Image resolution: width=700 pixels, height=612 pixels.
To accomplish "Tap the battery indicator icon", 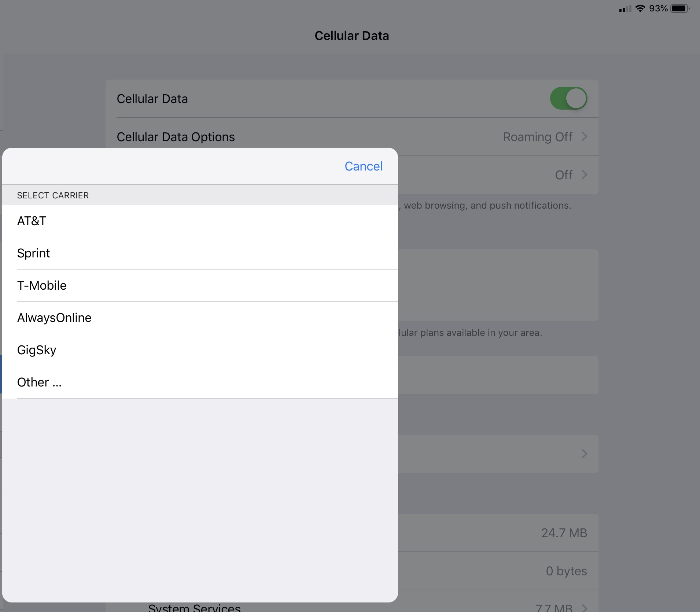I will (680, 8).
